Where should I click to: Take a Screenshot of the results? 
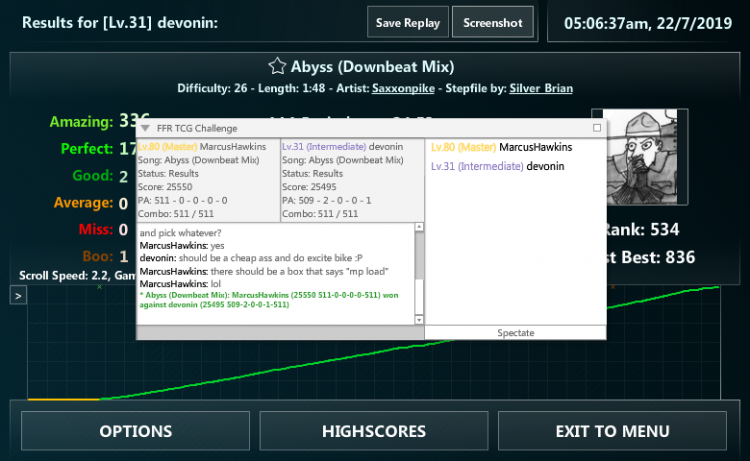tap(492, 22)
